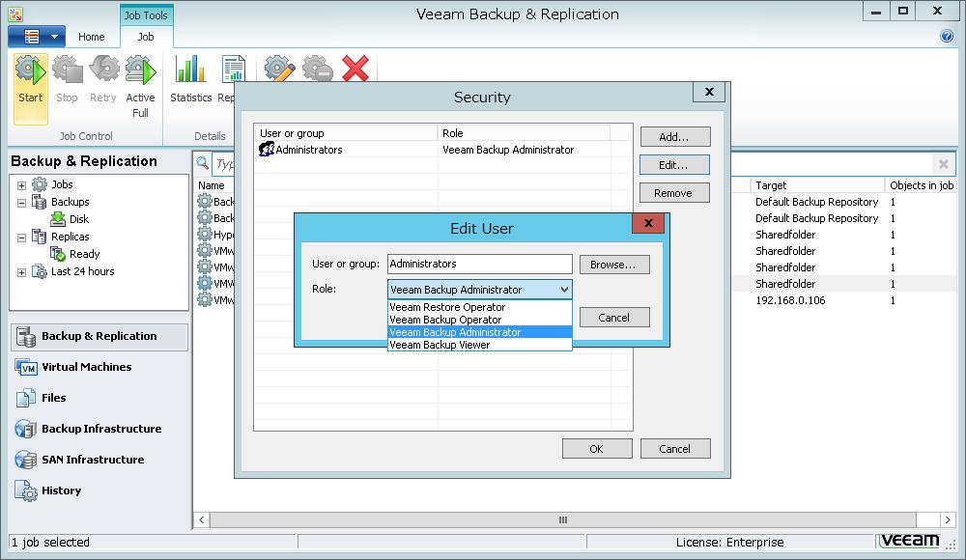
Task: Delete the job with red X icon
Action: tap(355, 69)
